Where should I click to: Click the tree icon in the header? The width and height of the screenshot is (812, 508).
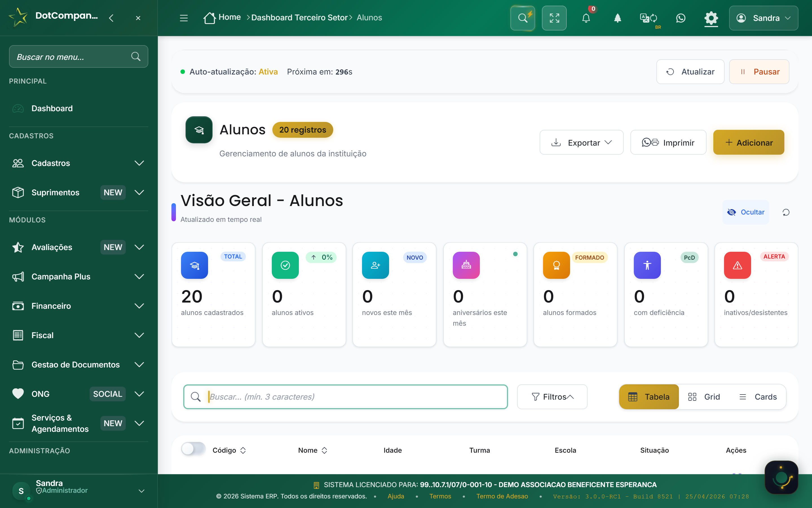617,18
